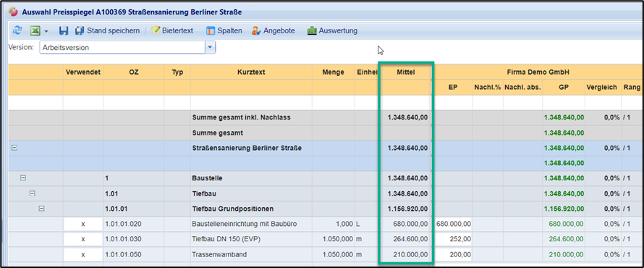
Task: Open the Auswertung chart analysis
Action: click(x=332, y=30)
